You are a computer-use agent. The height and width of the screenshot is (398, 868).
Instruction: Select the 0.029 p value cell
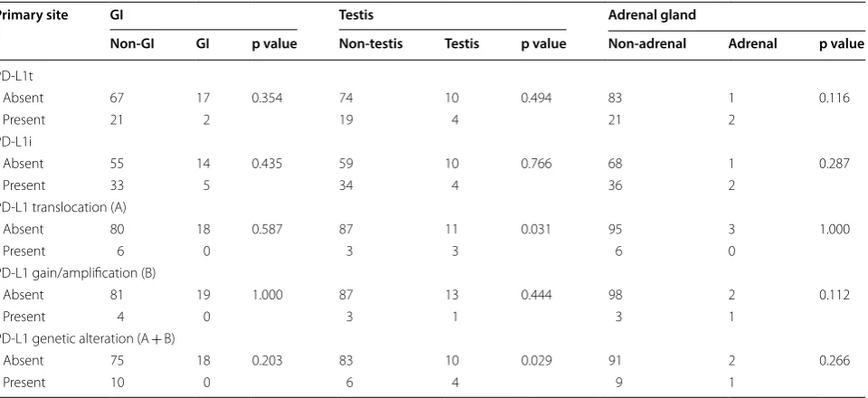[x=536, y=360]
